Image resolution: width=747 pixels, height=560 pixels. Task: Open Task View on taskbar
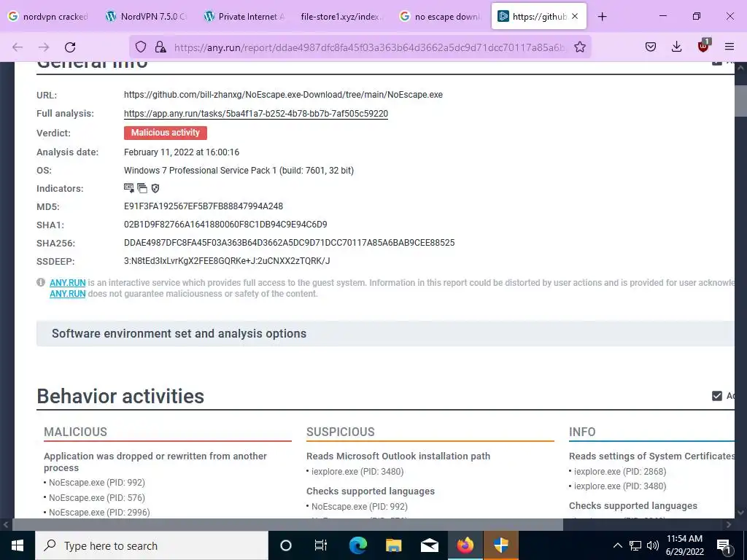[321, 545]
